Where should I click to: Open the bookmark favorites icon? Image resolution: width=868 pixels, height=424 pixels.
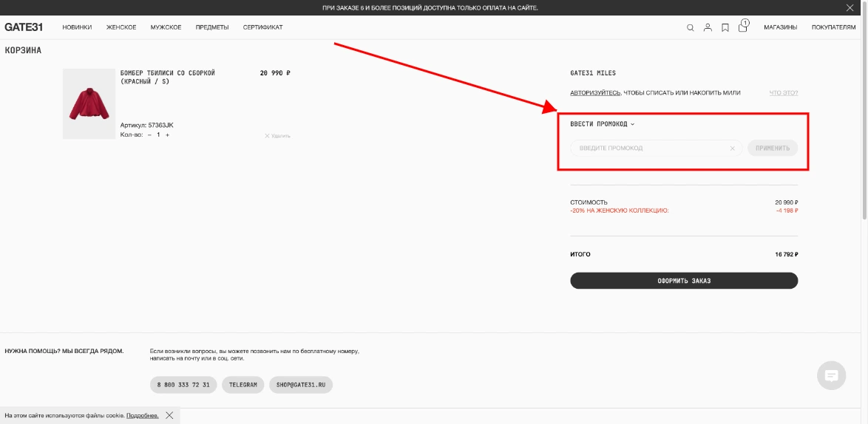725,27
